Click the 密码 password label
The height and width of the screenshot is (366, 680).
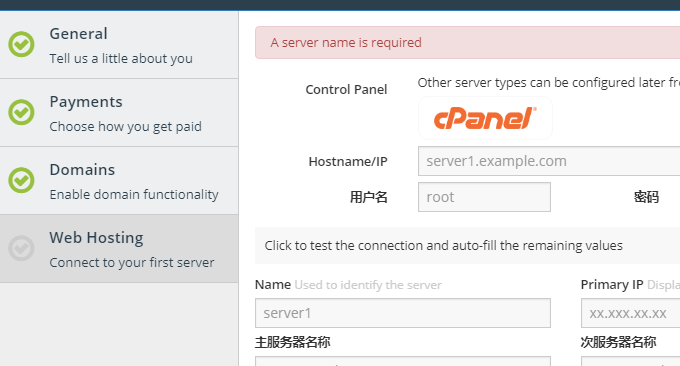646,197
